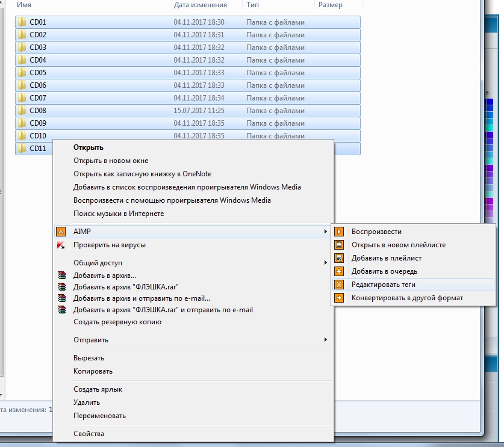Expand the Отправить submenu arrow
Viewport: 504px width, 447px height.
[x=326, y=340]
